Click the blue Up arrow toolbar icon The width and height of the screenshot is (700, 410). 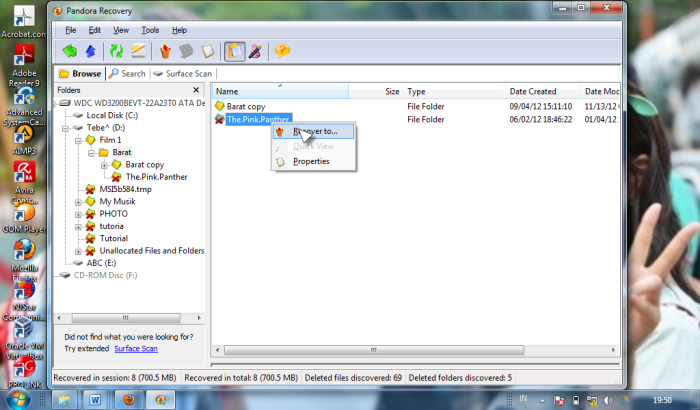[x=91, y=51]
